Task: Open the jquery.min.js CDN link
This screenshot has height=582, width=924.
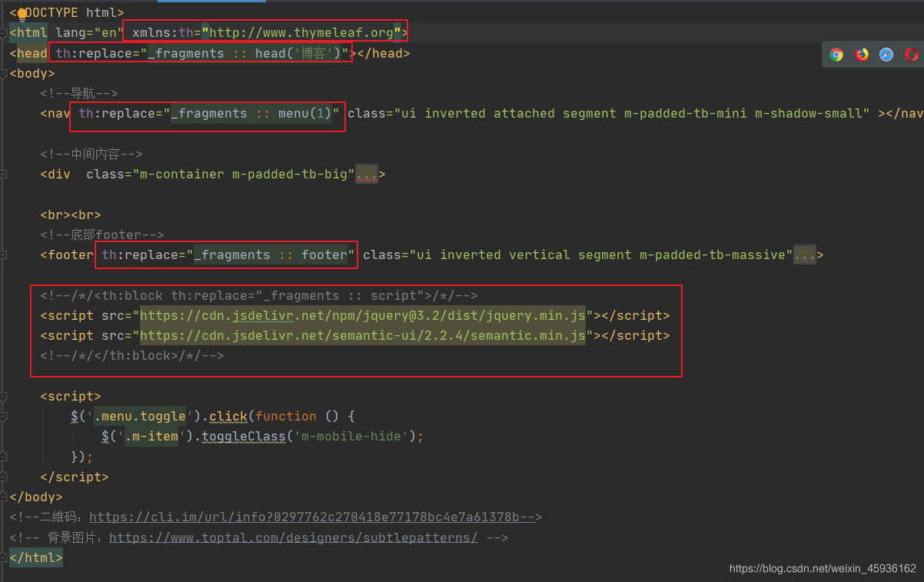Action: (363, 316)
